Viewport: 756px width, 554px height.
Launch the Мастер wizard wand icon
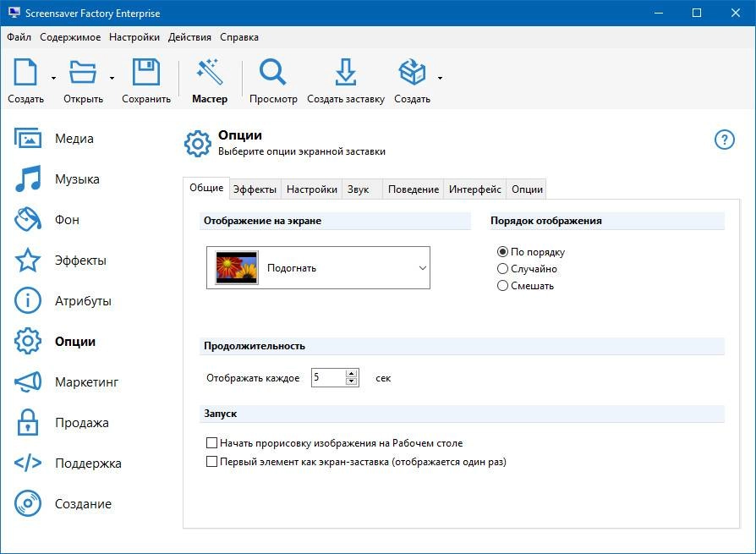point(209,72)
